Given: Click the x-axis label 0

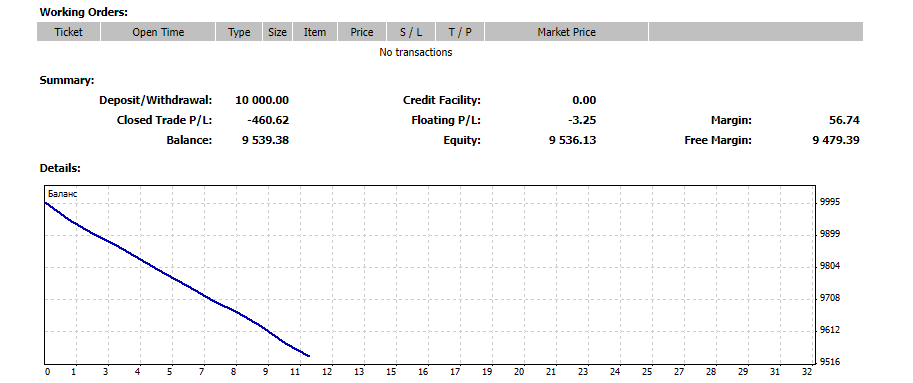Looking at the screenshot, I should (47, 373).
